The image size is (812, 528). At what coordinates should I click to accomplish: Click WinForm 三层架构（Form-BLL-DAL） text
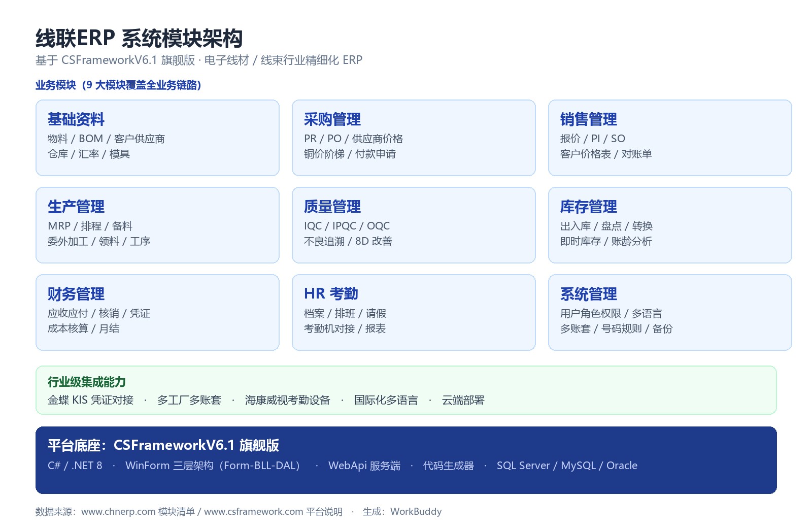[x=213, y=466]
